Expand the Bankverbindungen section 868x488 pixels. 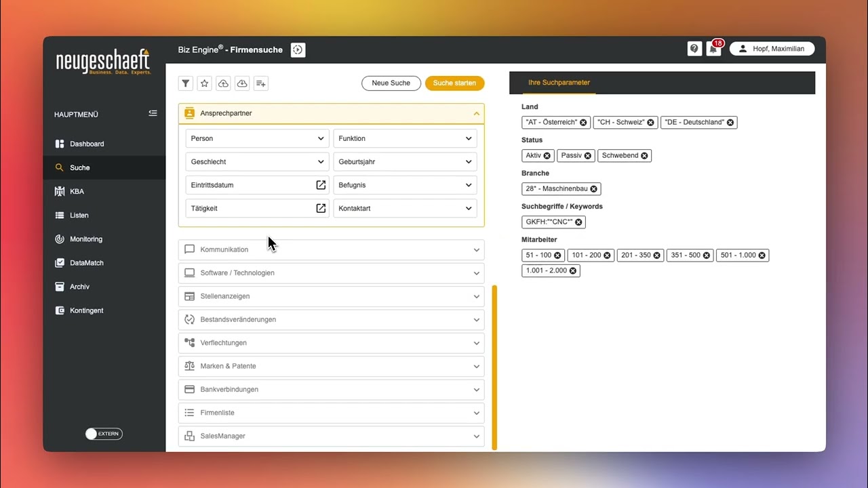pyautogui.click(x=331, y=389)
